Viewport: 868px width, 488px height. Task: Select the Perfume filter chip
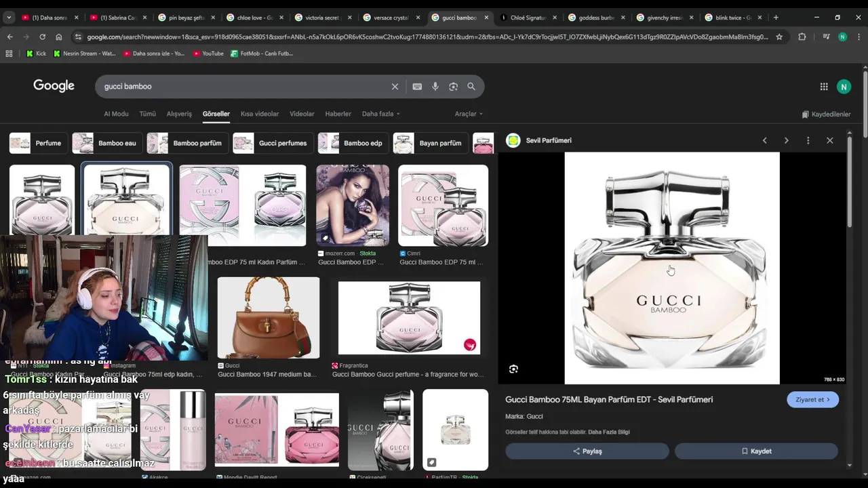pyautogui.click(x=38, y=143)
